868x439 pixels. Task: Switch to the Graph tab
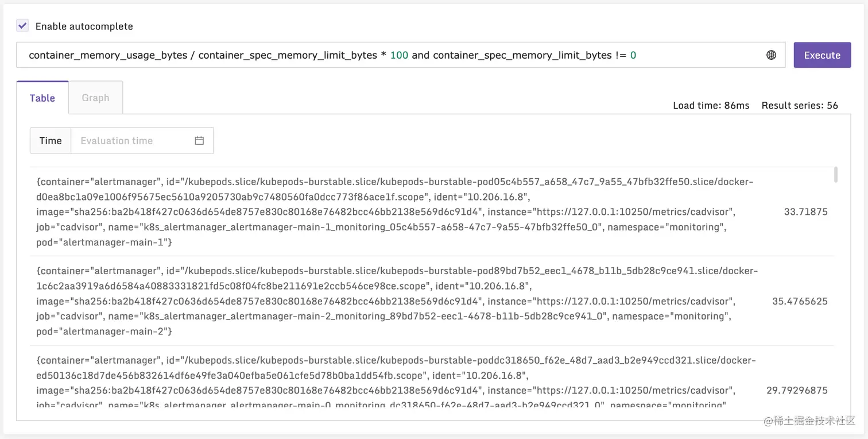pyautogui.click(x=95, y=98)
